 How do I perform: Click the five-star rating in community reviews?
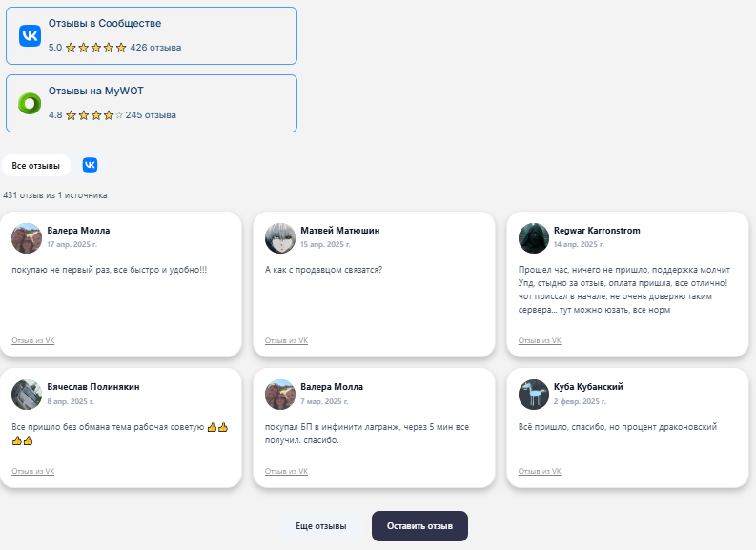point(96,48)
